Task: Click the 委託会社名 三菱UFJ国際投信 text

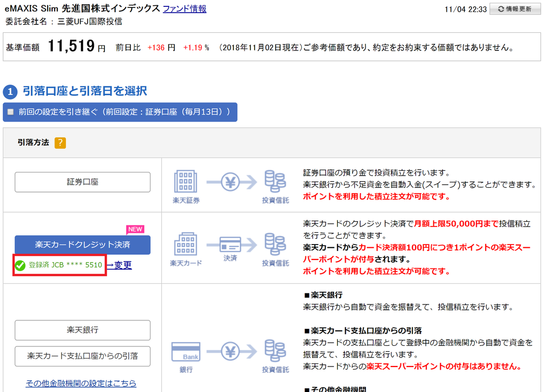Action: (64, 21)
